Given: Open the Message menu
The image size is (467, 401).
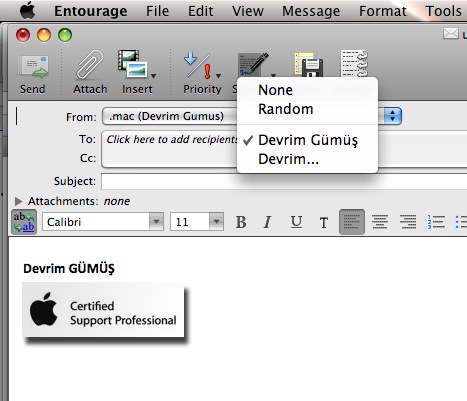Looking at the screenshot, I should (x=311, y=11).
